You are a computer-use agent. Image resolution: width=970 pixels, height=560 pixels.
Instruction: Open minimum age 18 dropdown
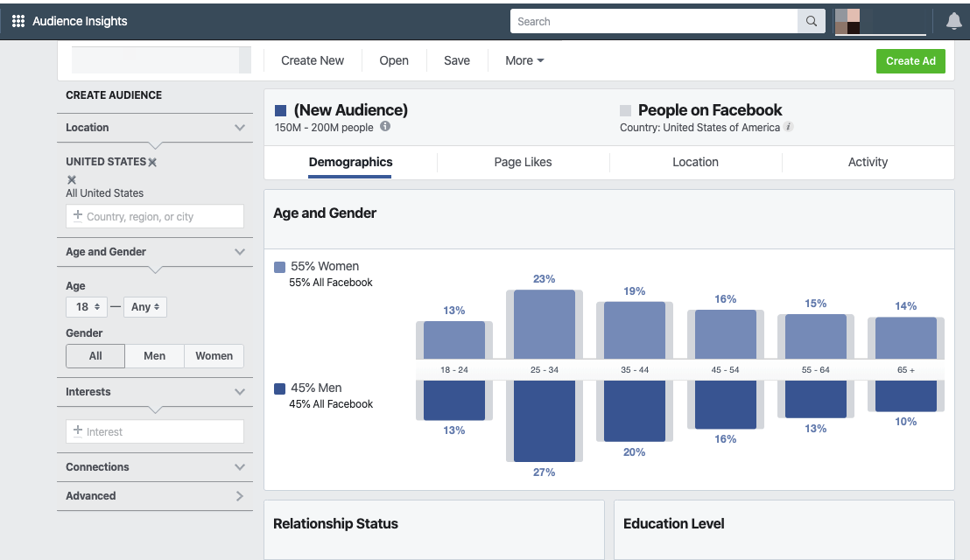[x=87, y=306]
